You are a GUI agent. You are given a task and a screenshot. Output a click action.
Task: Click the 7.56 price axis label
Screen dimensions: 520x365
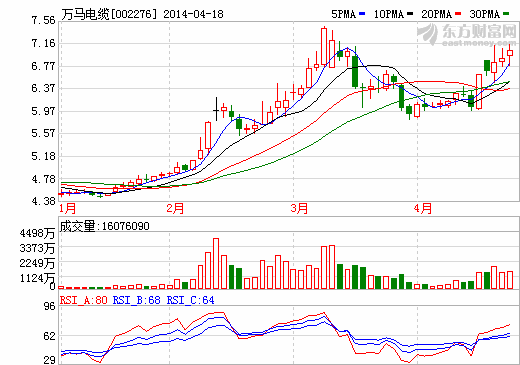click(43, 20)
